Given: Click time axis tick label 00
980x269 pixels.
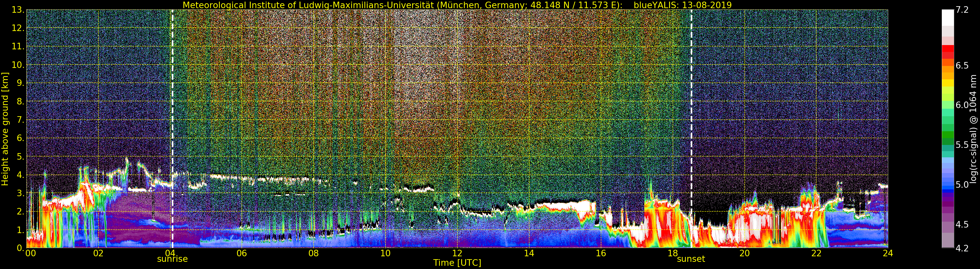Looking at the screenshot, I should tap(30, 253).
